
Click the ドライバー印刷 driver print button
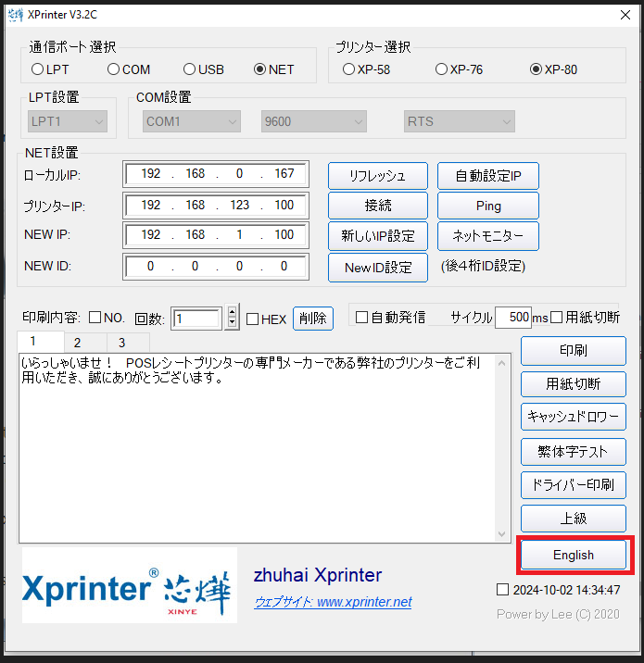(574, 485)
